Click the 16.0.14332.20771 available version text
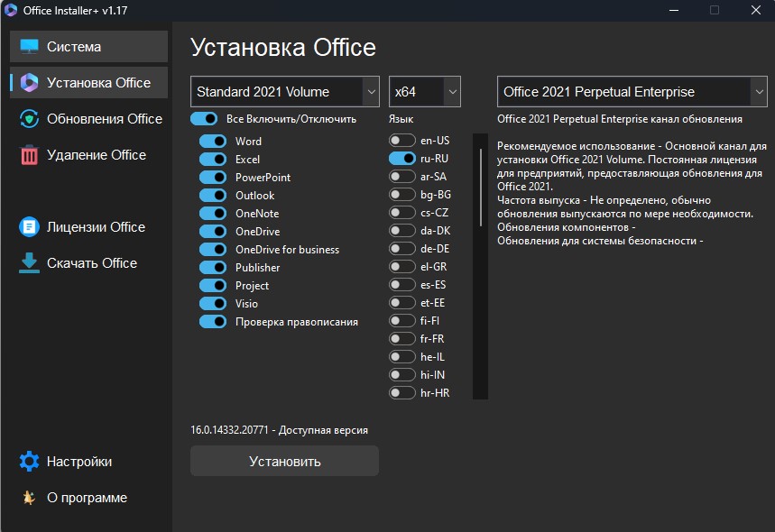775x532 pixels. point(280,430)
